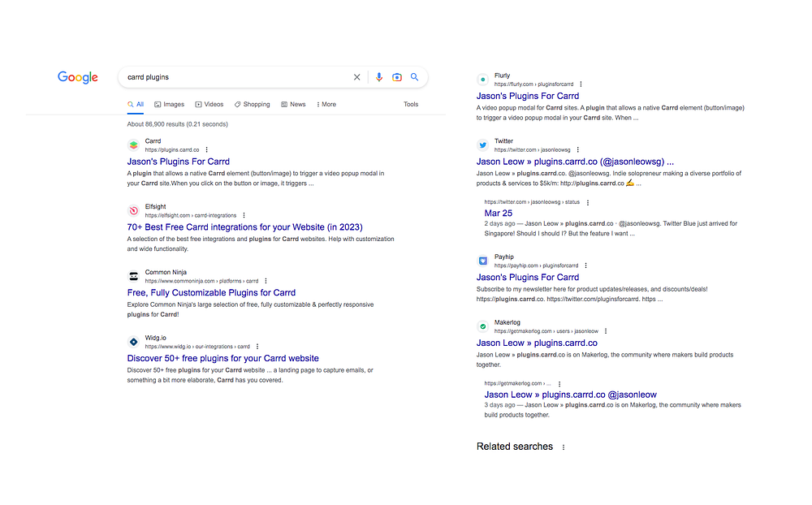The height and width of the screenshot is (505, 812).
Task: Click the Google logo
Action: coord(78,77)
